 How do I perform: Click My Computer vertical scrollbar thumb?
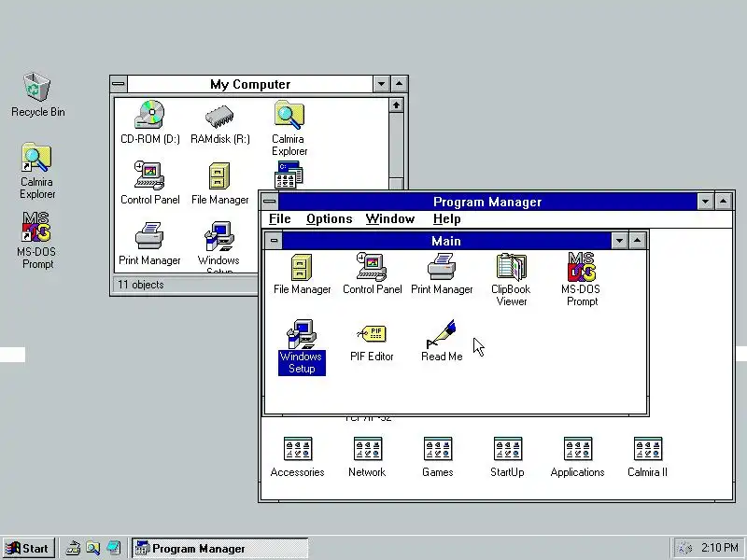point(396,184)
